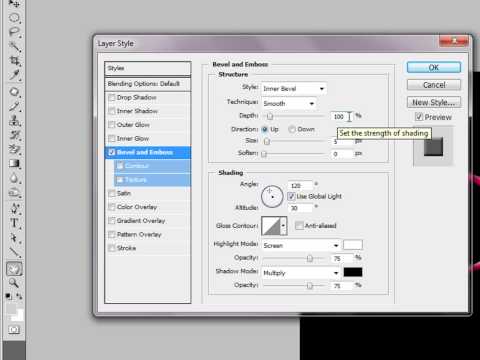Toggle Quick Mask mode
This screenshot has width=480, height=360.
(14, 330)
